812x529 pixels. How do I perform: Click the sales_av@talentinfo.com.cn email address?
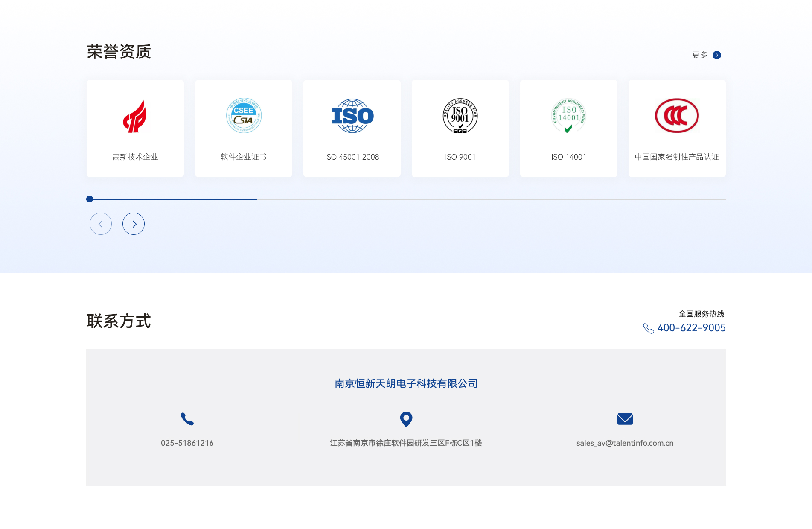pyautogui.click(x=625, y=443)
